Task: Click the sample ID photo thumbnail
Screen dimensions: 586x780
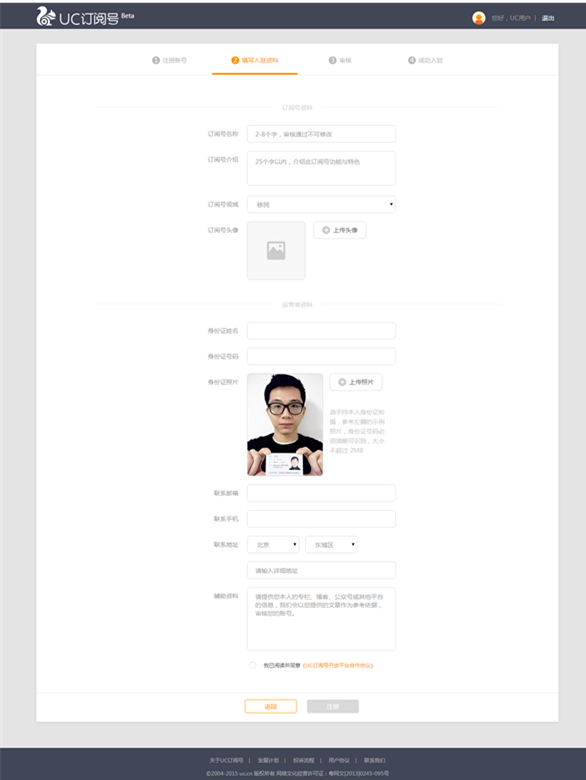Action: tap(285, 425)
